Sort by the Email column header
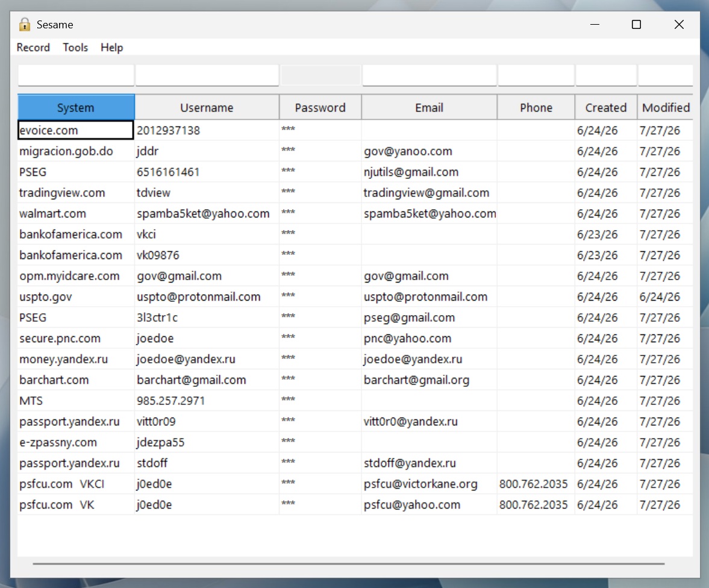Image resolution: width=709 pixels, height=588 pixels. coord(429,108)
